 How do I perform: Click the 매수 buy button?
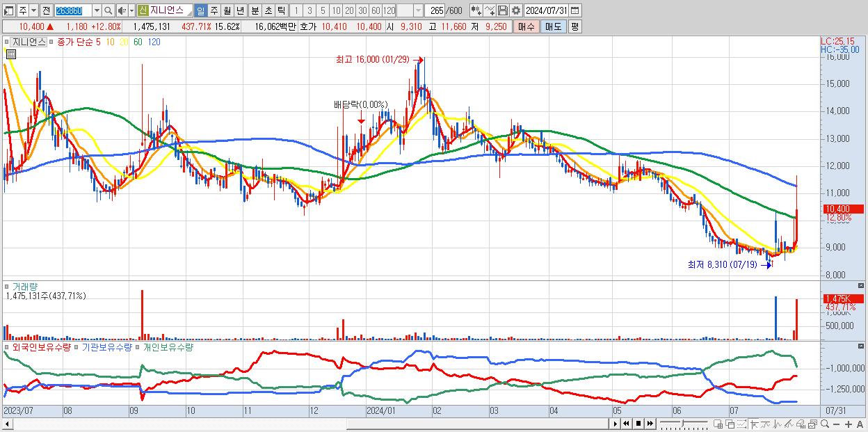tap(526, 26)
